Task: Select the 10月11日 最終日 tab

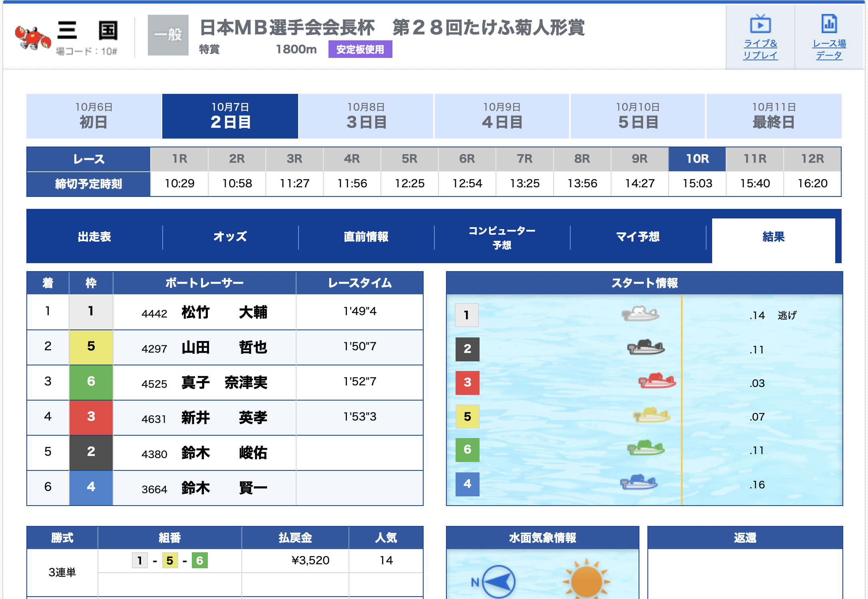Action: click(x=774, y=116)
